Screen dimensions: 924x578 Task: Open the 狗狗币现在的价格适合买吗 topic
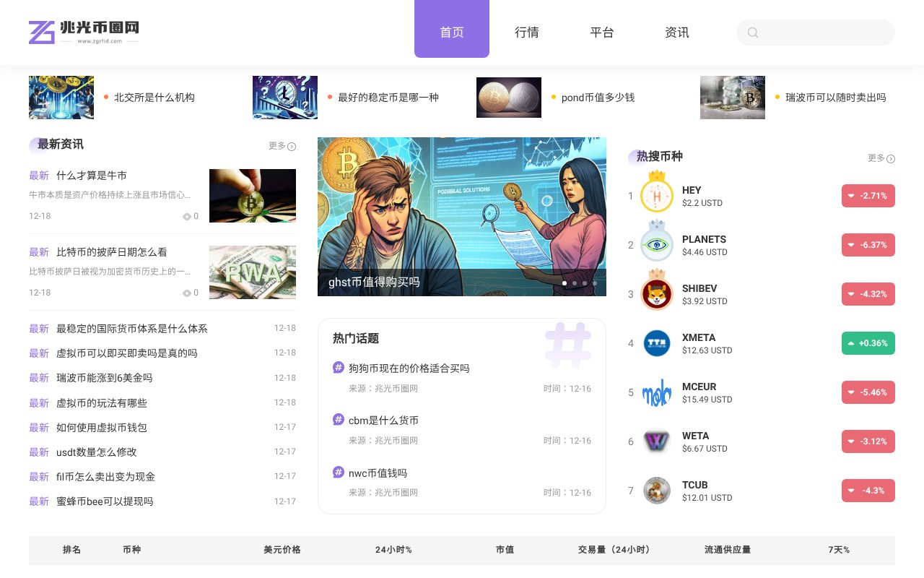409,368
